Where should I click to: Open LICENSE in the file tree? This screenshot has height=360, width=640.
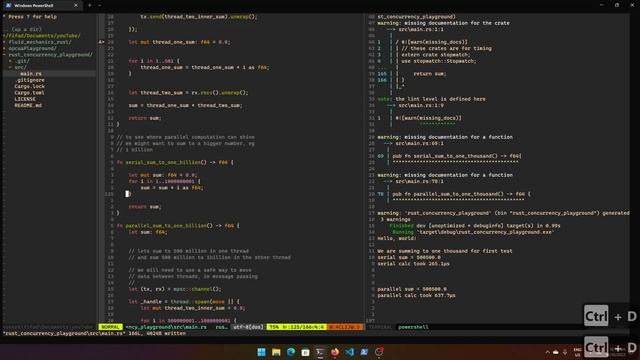coord(25,99)
